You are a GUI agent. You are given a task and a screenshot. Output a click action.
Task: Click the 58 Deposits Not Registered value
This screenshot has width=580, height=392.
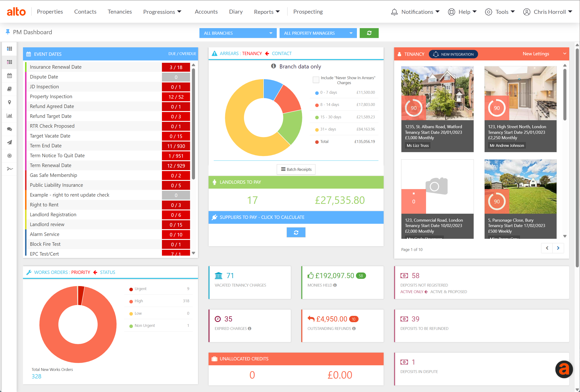tap(415, 276)
